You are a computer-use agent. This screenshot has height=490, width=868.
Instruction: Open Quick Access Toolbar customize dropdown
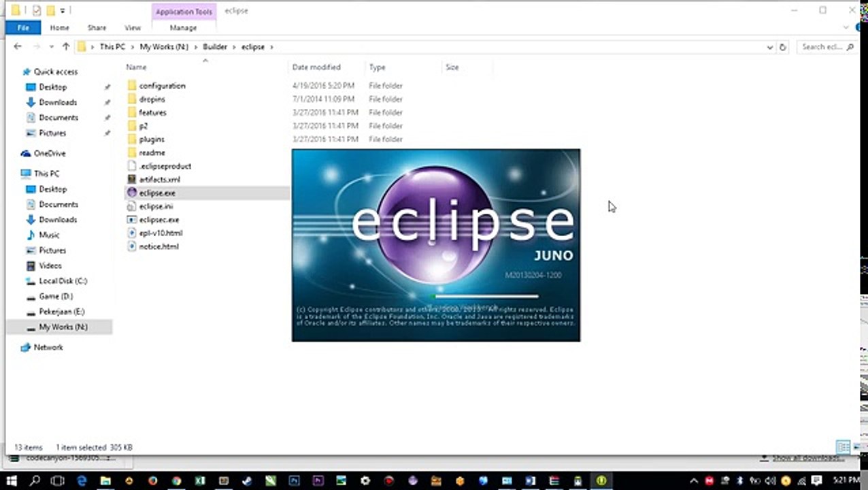63,11
